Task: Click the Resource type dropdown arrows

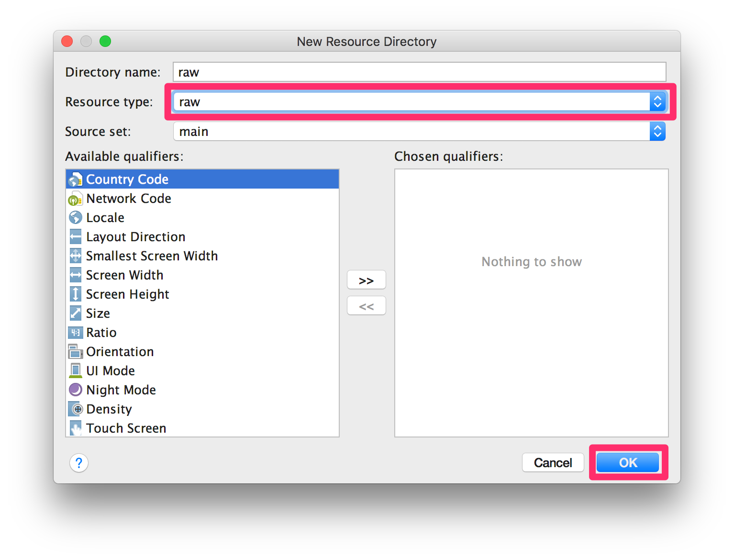Action: 657,101
